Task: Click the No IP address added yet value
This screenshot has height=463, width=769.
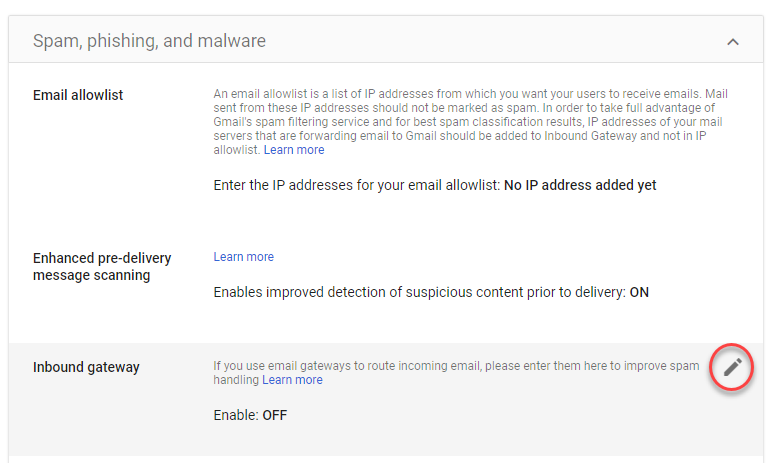Action: (580, 185)
